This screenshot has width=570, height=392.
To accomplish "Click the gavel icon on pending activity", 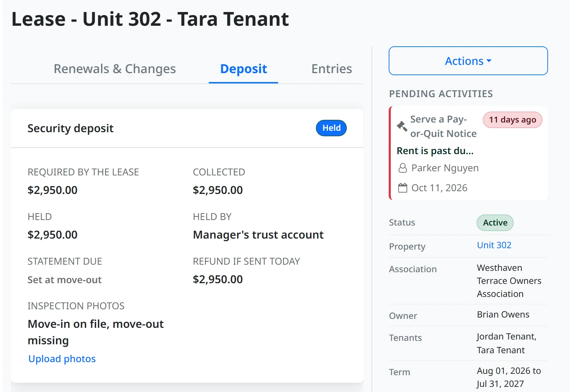I will (402, 126).
